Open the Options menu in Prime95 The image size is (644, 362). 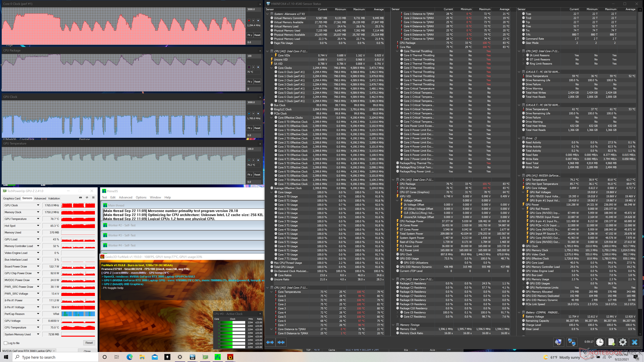point(141,197)
